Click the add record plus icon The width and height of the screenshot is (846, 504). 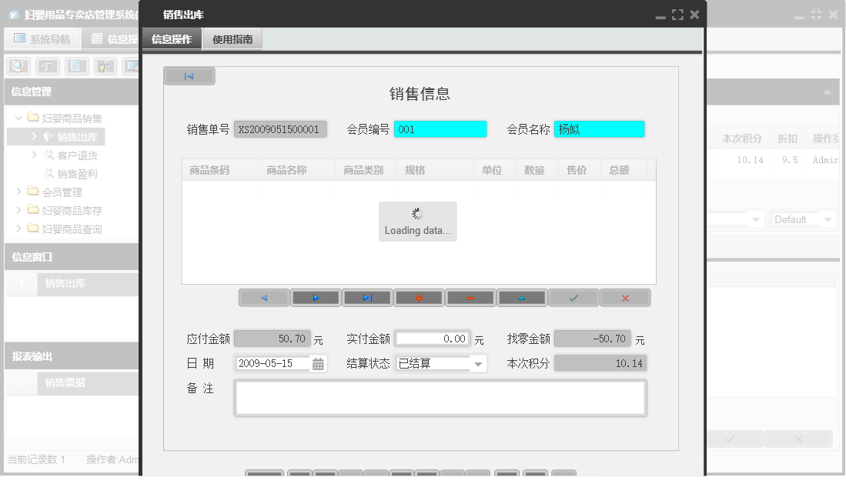pyautogui.click(x=419, y=297)
